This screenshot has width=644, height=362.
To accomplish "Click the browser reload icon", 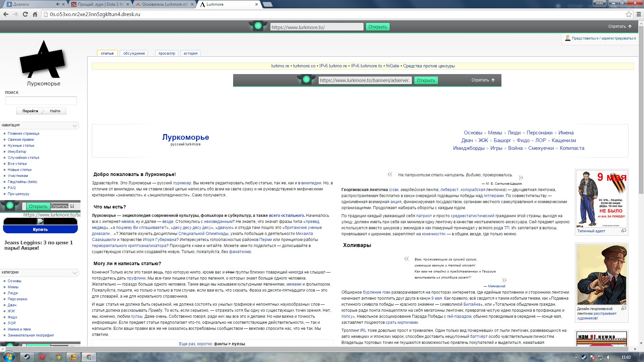I will [x=25, y=14].
